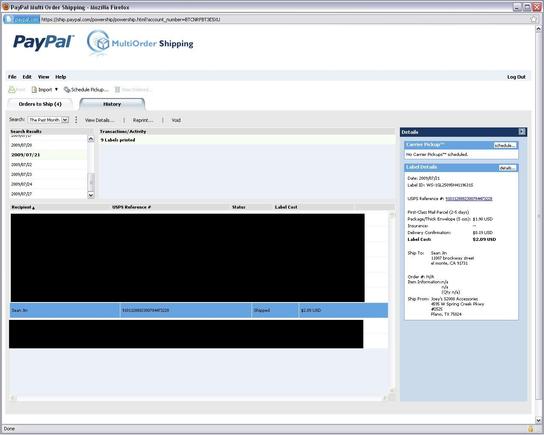The height and width of the screenshot is (435, 544).
Task: Click Schedule Pickup in the toolbar
Action: (x=86, y=89)
